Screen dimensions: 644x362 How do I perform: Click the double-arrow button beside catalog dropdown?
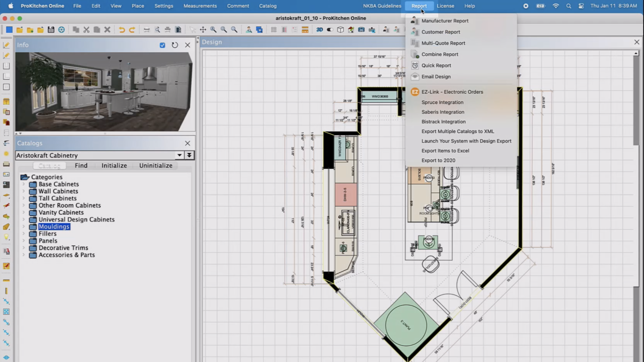(x=190, y=155)
